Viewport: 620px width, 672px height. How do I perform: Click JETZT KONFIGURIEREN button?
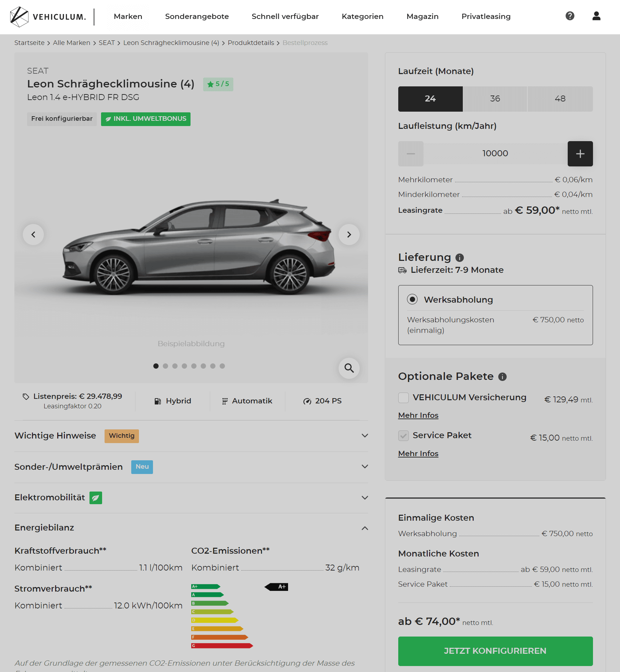coord(495,651)
